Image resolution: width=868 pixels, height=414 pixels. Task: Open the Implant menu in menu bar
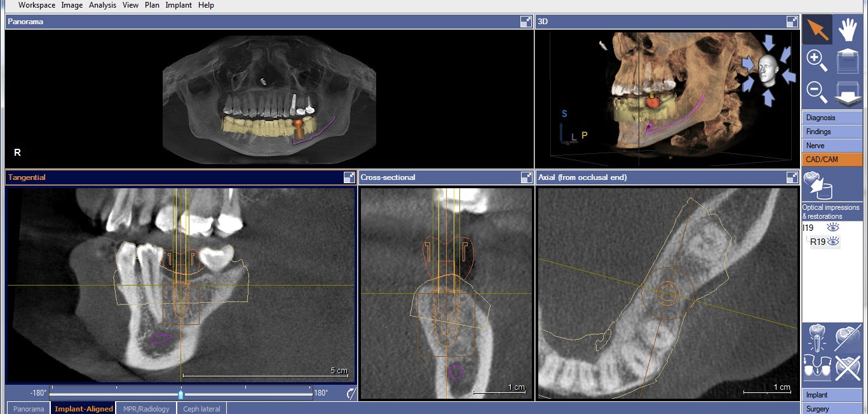point(179,5)
